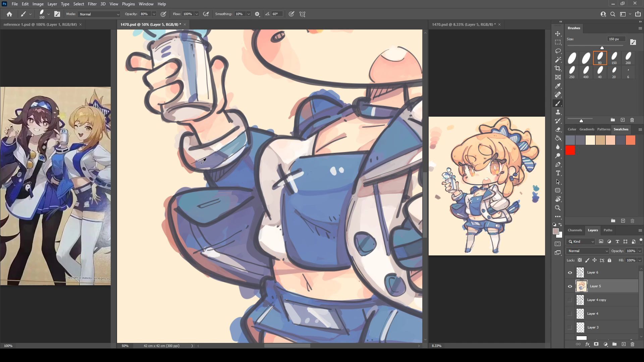This screenshot has width=644, height=362.
Task: Open layer blend mode Normal dropdown
Action: click(x=588, y=251)
